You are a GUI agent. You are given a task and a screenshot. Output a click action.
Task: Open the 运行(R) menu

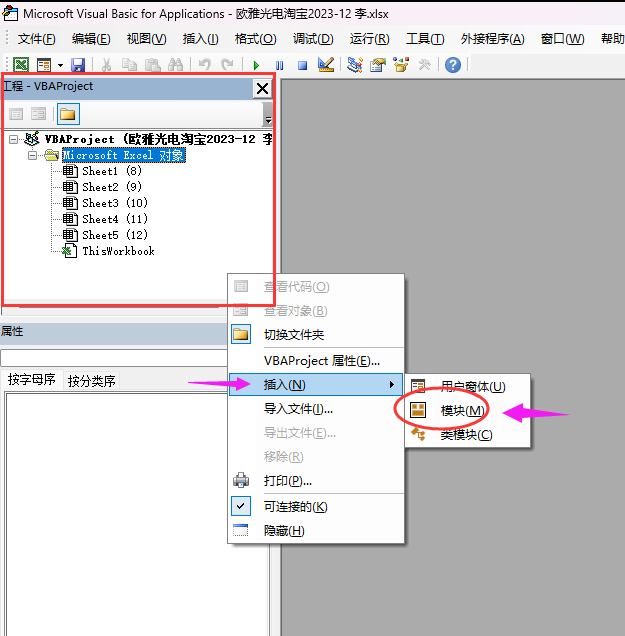tap(369, 39)
